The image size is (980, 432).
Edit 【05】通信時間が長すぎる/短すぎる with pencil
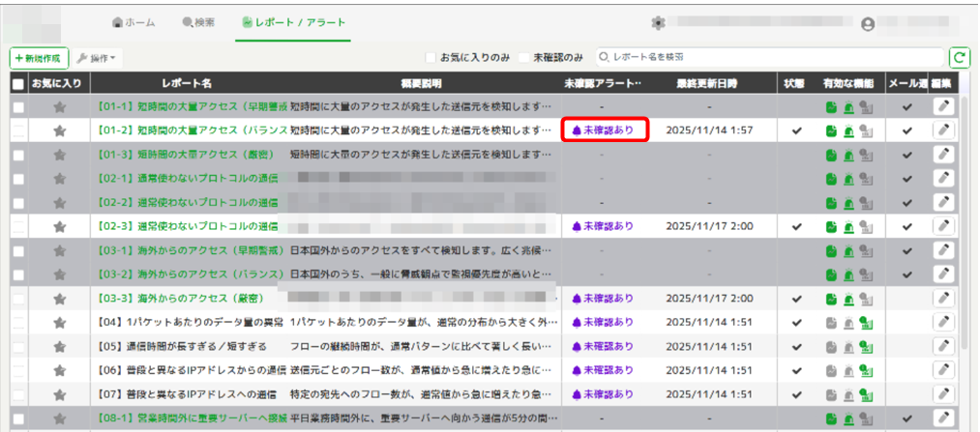pyautogui.click(x=943, y=346)
